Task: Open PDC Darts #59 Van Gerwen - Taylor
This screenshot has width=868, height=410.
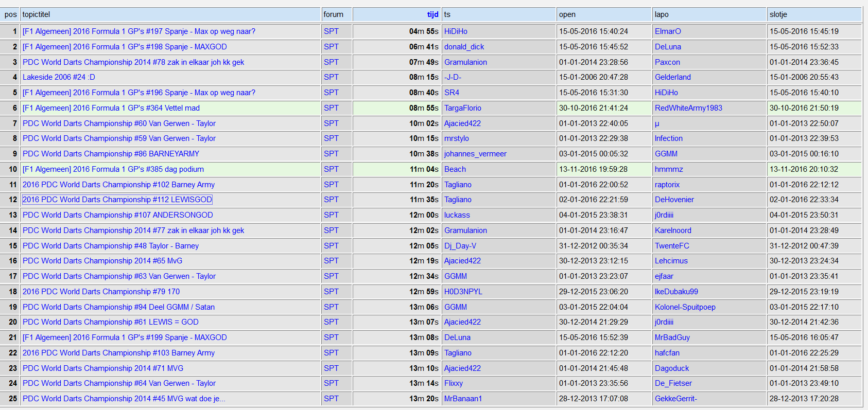Action: tap(119, 138)
